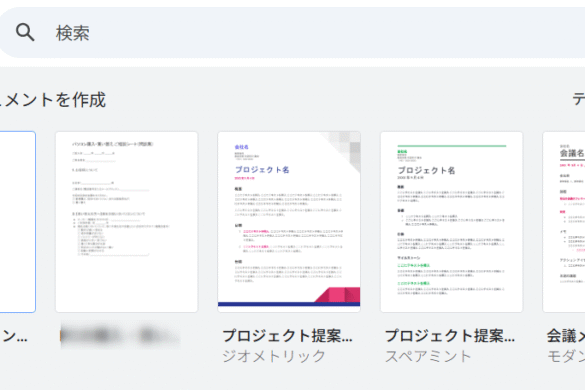This screenshot has height=390, width=585.
Task: Click the プロジェクト提案 ジオメトリック title label
Action: click(287, 336)
